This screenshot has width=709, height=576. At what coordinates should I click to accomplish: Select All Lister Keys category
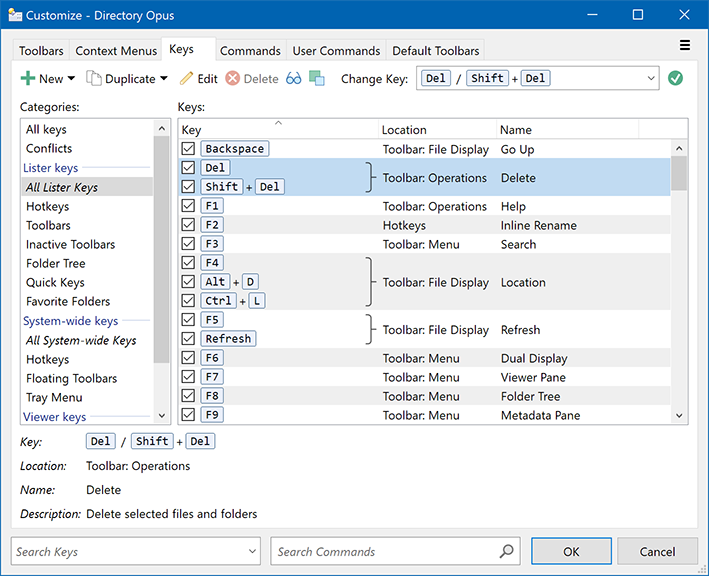(x=87, y=187)
